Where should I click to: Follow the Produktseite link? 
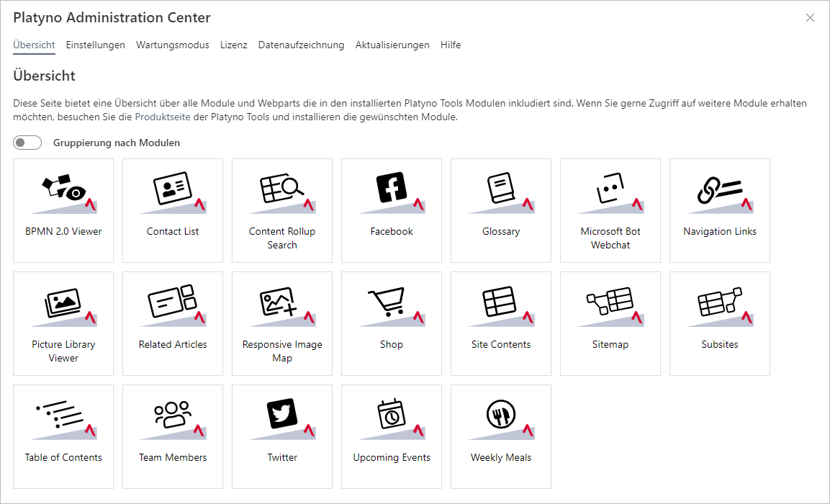click(163, 117)
